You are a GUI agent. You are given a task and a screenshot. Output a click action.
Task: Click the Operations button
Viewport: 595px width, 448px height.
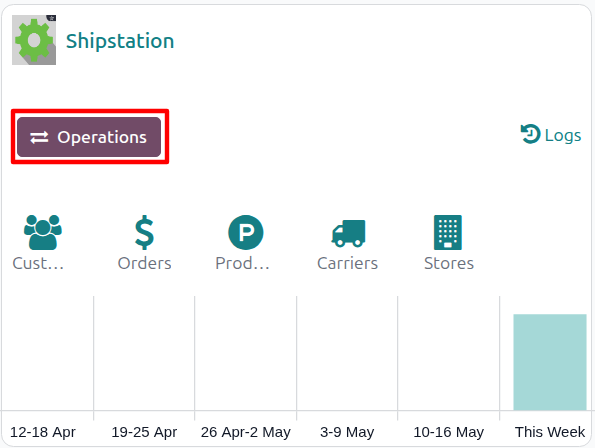(89, 137)
